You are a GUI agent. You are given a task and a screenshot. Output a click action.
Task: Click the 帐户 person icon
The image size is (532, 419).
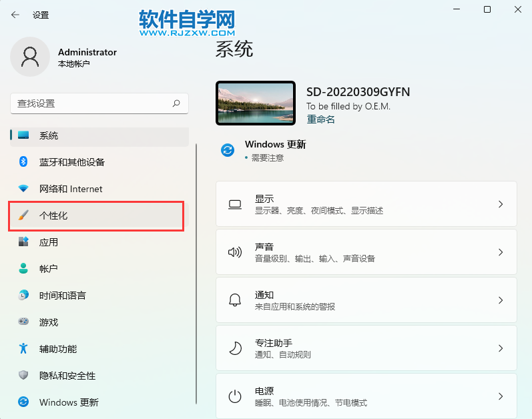click(x=23, y=269)
